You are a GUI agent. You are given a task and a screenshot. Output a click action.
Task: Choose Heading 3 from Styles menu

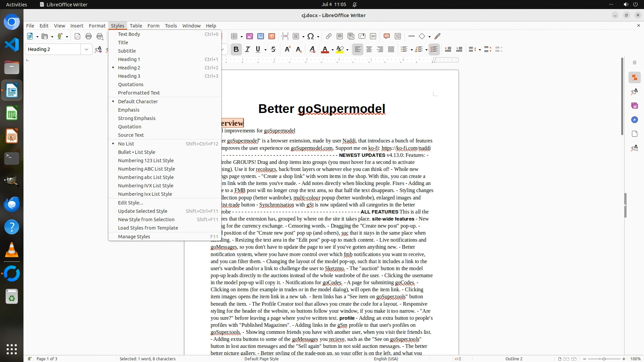coord(129,76)
